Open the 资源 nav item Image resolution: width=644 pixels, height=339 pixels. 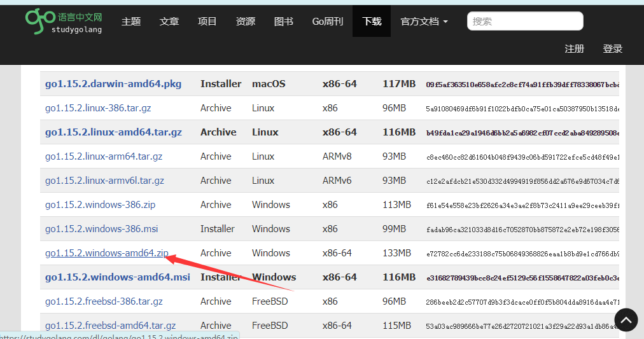point(245,22)
